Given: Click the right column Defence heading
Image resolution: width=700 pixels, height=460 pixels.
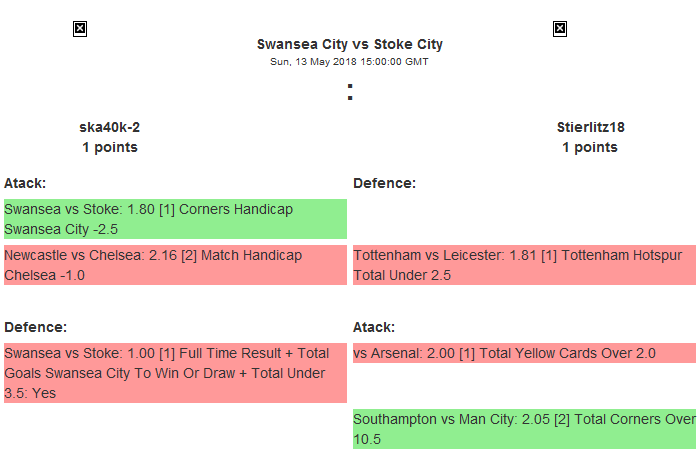Looking at the screenshot, I should click(x=384, y=183).
